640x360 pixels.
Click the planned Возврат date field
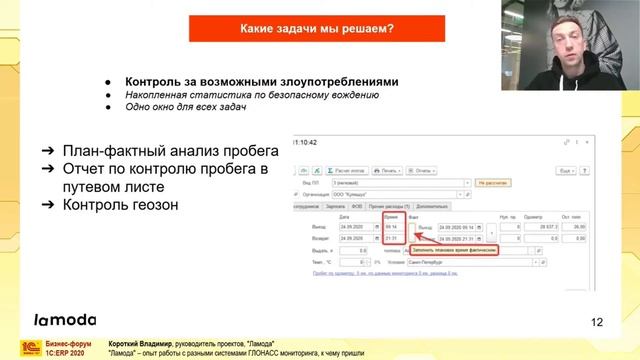pos(356,238)
